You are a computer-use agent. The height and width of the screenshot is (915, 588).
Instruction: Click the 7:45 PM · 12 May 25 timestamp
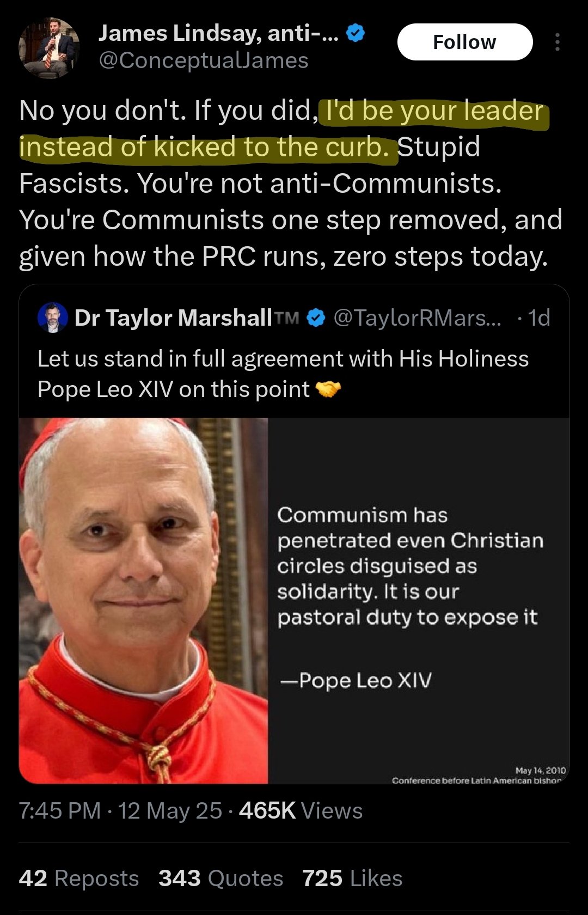pos(120,810)
